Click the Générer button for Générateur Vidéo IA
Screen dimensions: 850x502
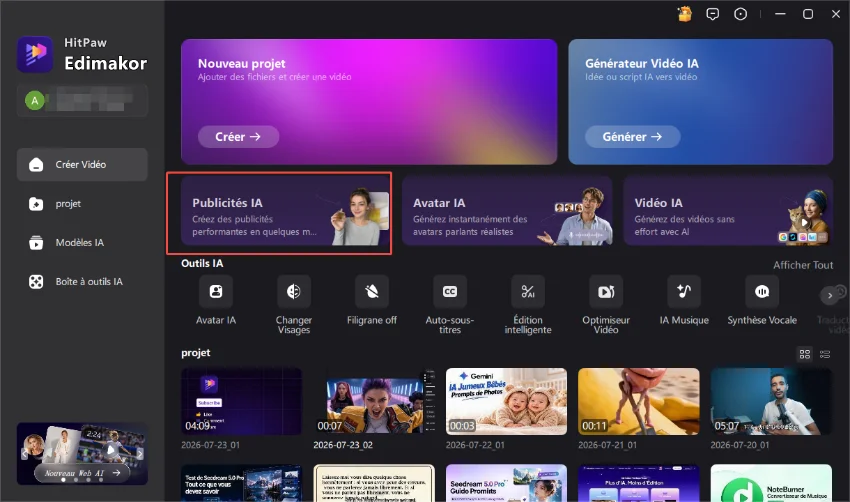632,137
